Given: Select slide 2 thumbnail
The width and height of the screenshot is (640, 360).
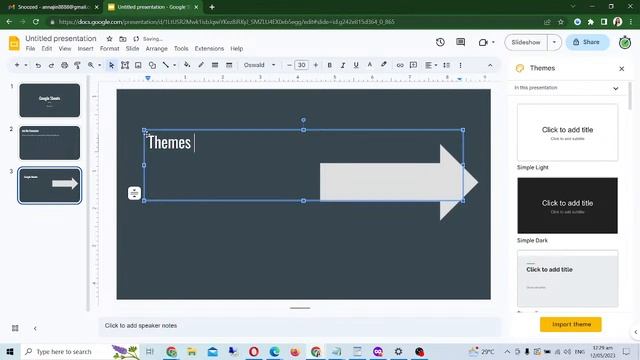Looking at the screenshot, I should [50, 143].
